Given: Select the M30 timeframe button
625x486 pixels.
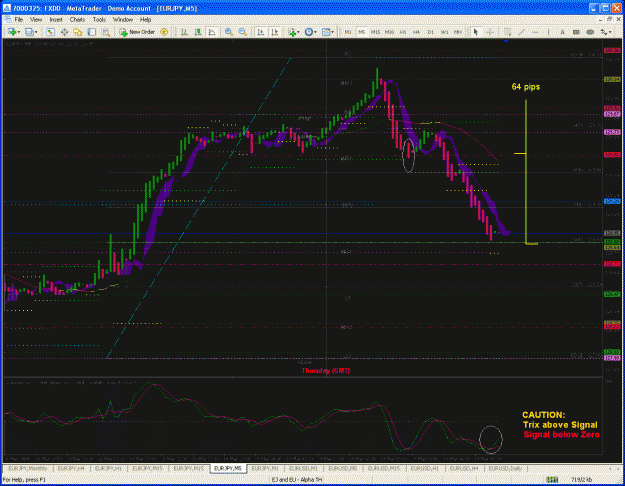Looking at the screenshot, I should (x=389, y=32).
